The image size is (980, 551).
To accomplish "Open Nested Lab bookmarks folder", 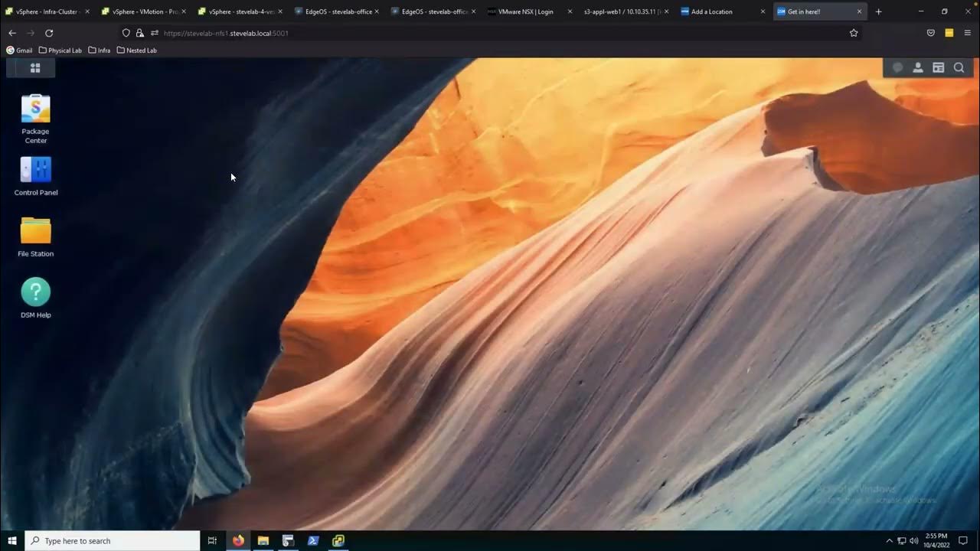I will point(137,51).
